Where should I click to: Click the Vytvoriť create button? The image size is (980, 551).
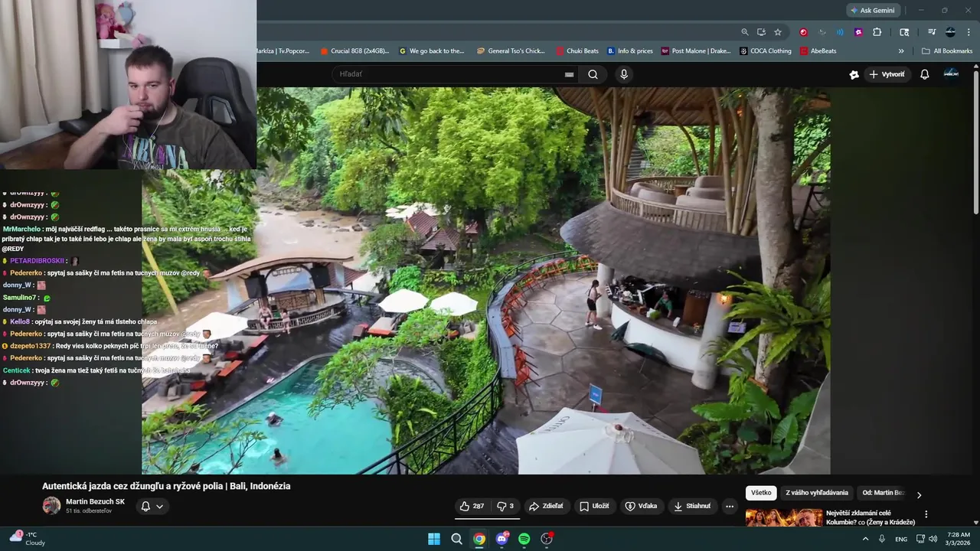[x=887, y=74]
